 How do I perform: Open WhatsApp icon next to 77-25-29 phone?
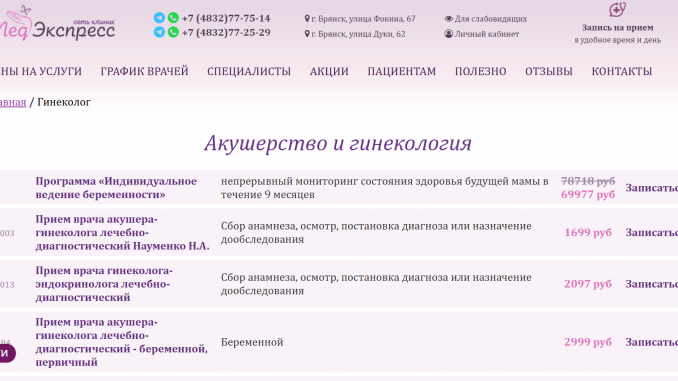point(173,32)
